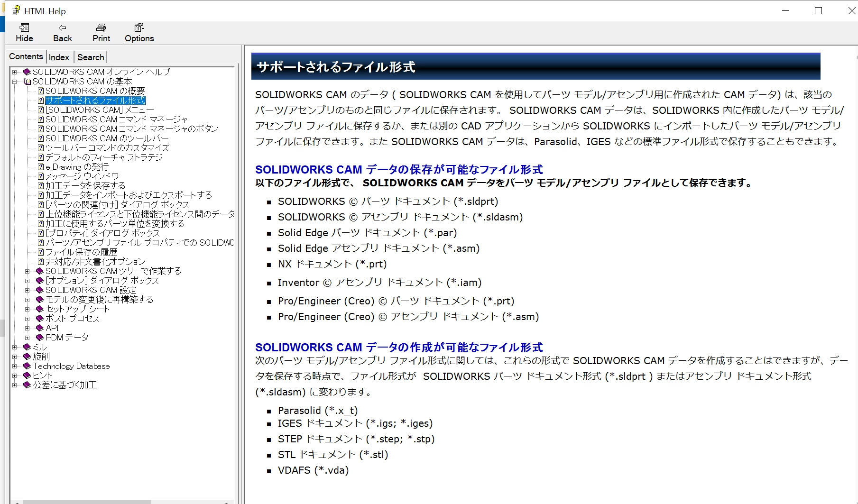Maximize the HTML Help window
Screen dimensions: 858x504
pos(818,10)
